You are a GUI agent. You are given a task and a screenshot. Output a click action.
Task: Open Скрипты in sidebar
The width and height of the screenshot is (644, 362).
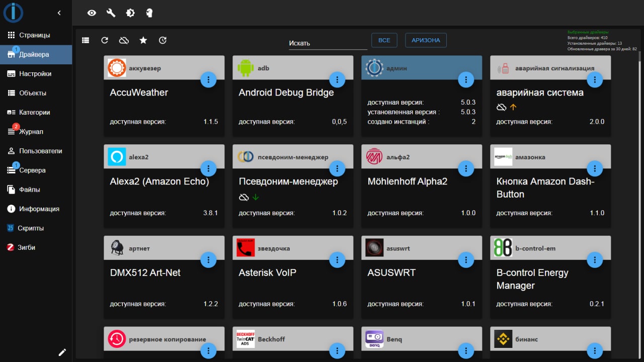(36, 228)
